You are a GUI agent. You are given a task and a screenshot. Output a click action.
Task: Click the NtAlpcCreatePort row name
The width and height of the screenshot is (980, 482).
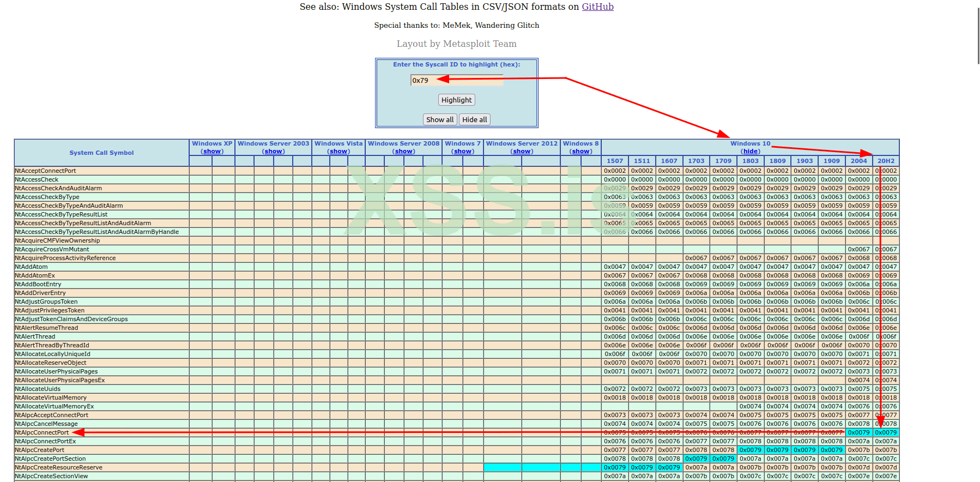pos(39,450)
